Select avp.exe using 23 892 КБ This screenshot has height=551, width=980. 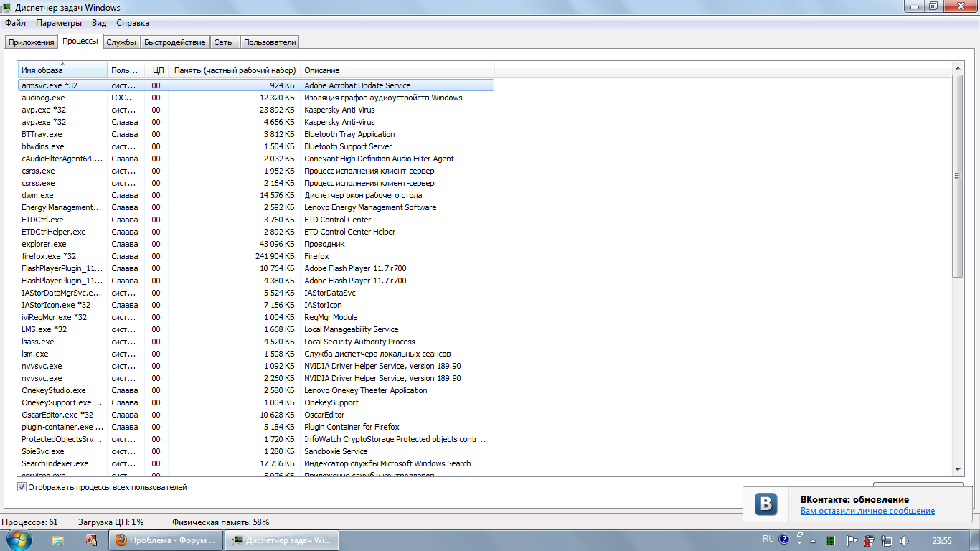pyautogui.click(x=255, y=110)
